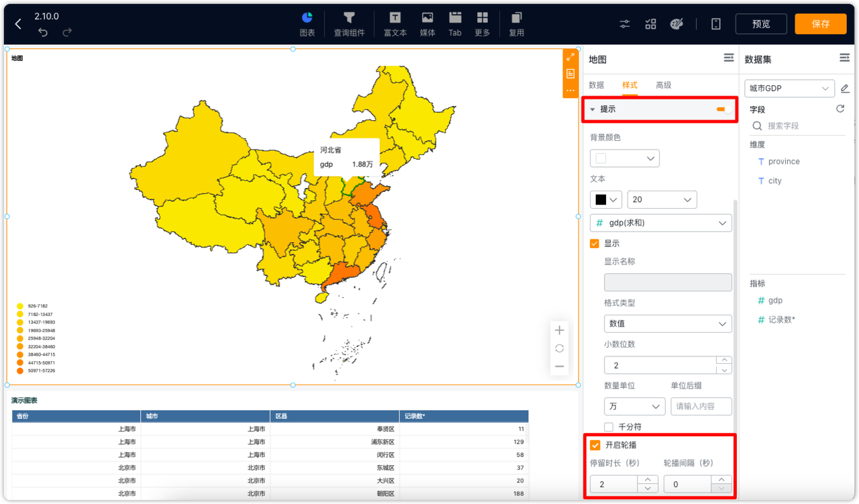
Task: Edit the 城市GDP dataset
Action: click(845, 89)
